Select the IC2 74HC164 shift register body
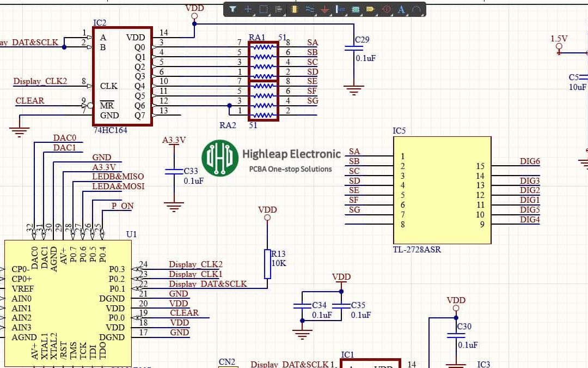 (x=122, y=76)
